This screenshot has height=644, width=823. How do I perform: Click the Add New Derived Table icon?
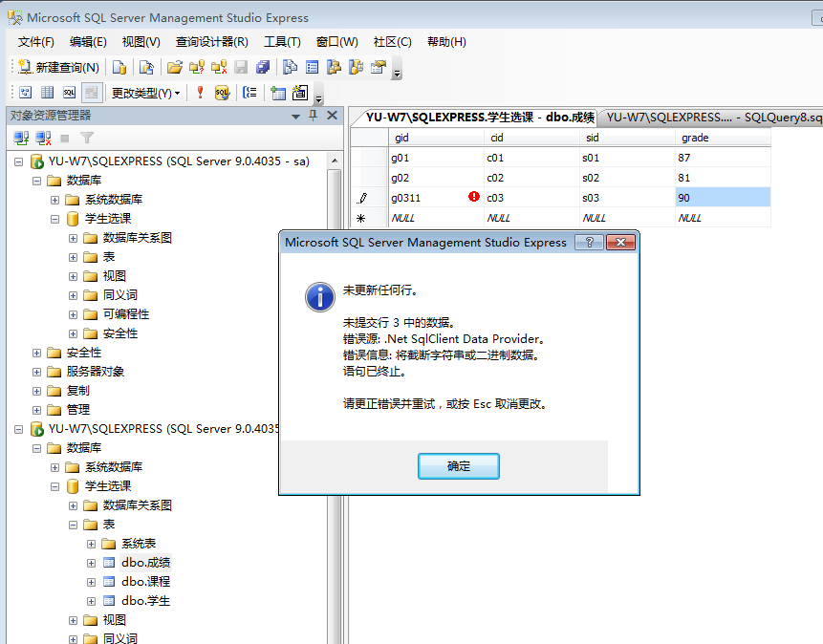click(300, 93)
